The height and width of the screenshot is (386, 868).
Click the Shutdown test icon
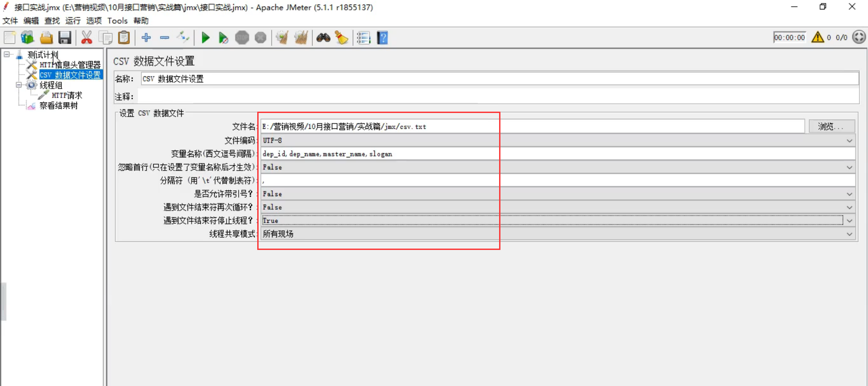(260, 38)
